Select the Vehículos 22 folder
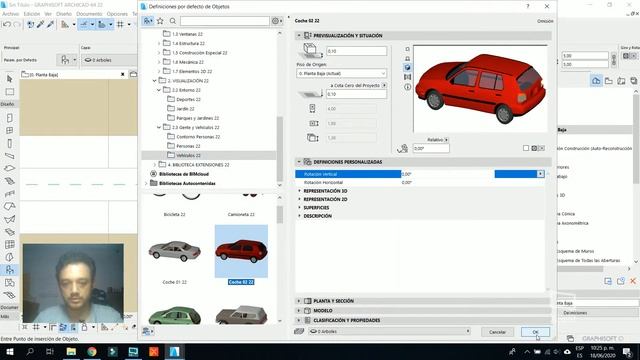 tap(188, 156)
